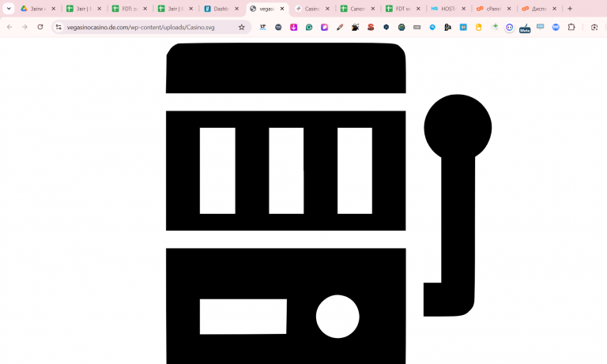Go back to the previous page
Image resolution: width=607 pixels, height=364 pixels.
[9, 27]
